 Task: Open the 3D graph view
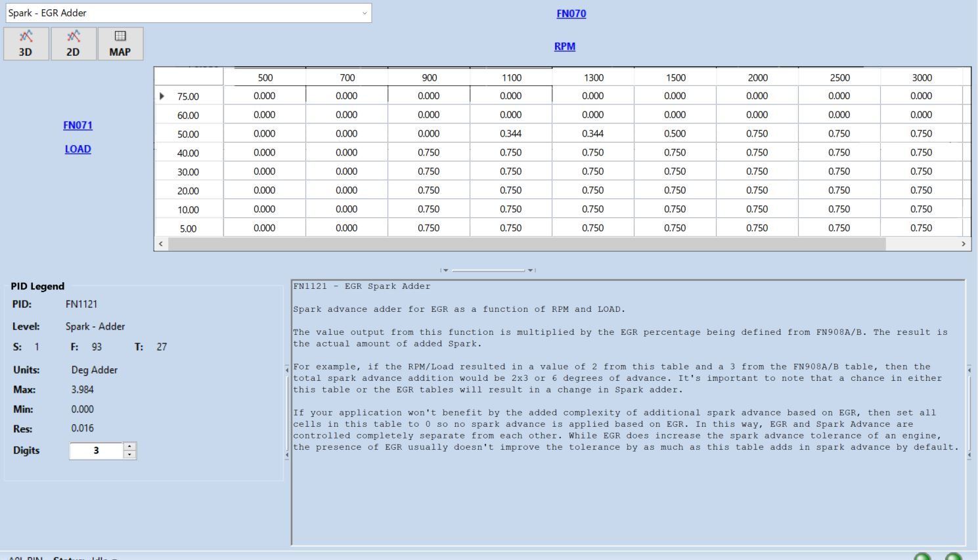point(26,44)
